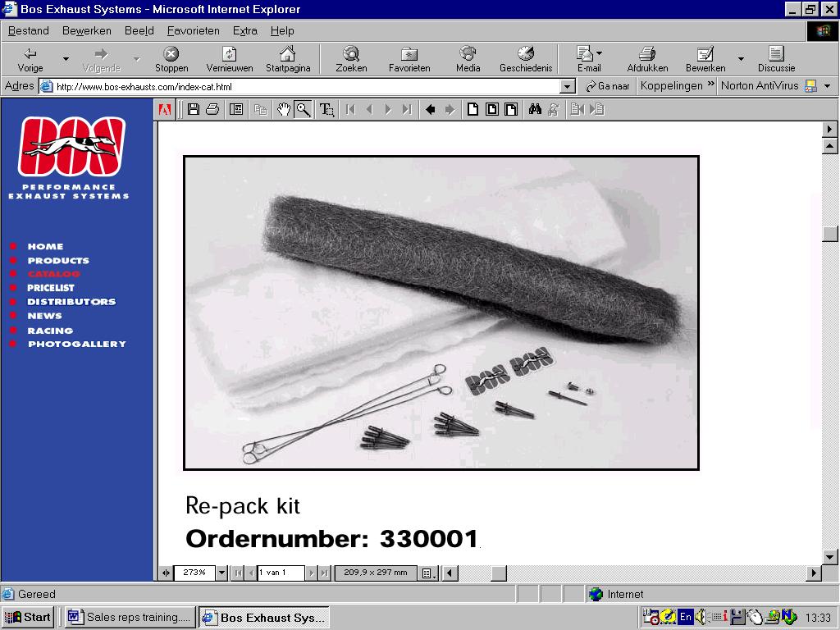840x630 pixels.
Task: Open the zoom percentage dropdown
Action: [221, 573]
